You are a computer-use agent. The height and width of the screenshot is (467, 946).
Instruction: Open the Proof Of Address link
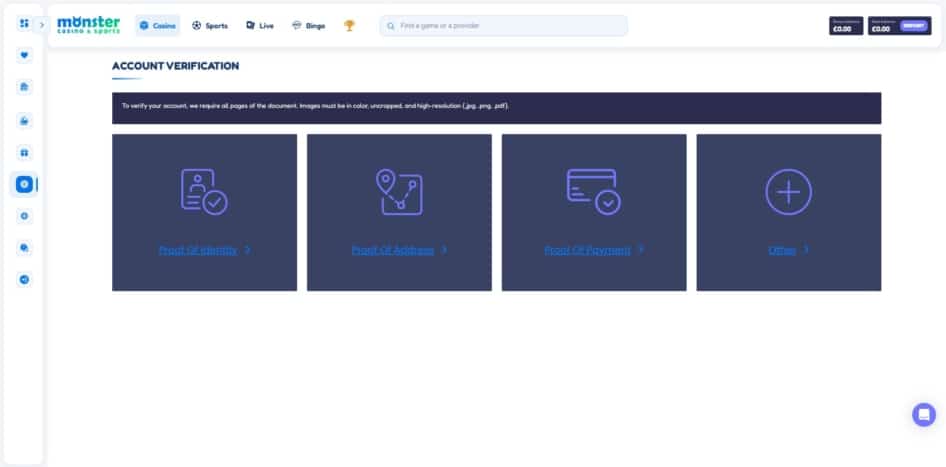click(x=393, y=250)
